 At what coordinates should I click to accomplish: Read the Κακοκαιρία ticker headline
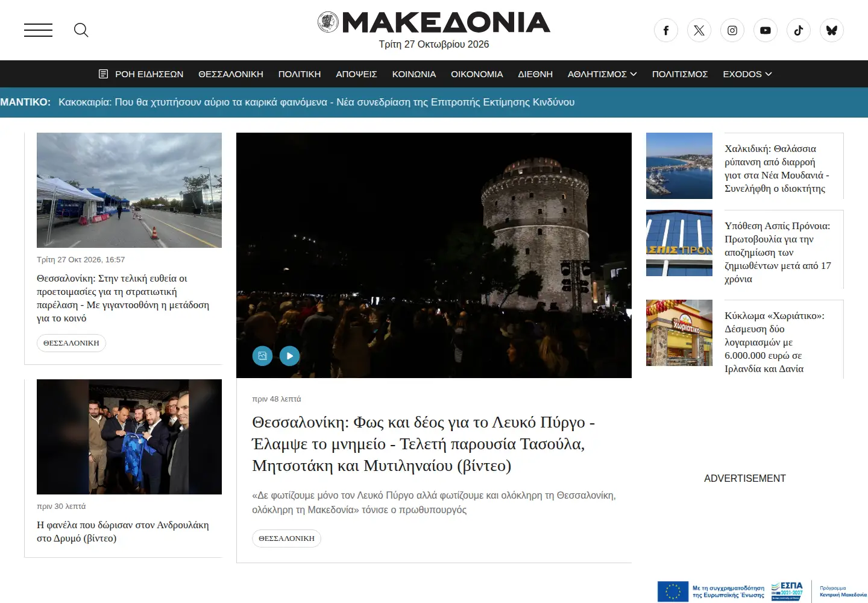[x=316, y=103]
